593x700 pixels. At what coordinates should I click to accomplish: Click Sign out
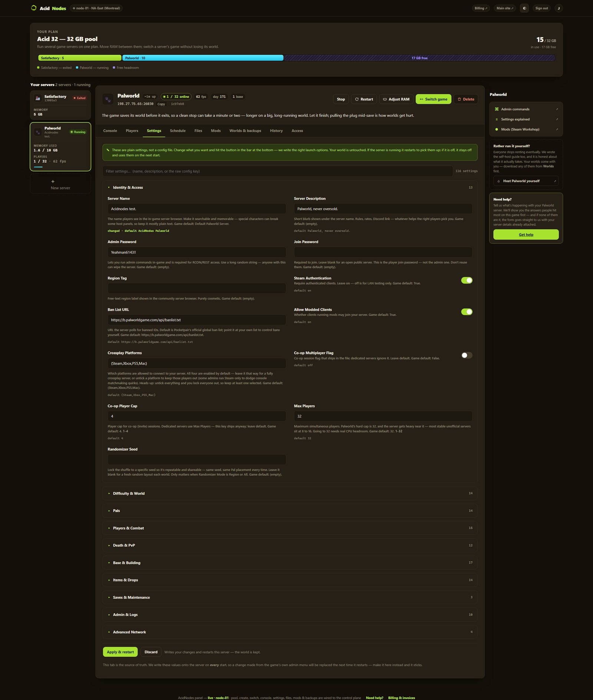(x=541, y=8)
